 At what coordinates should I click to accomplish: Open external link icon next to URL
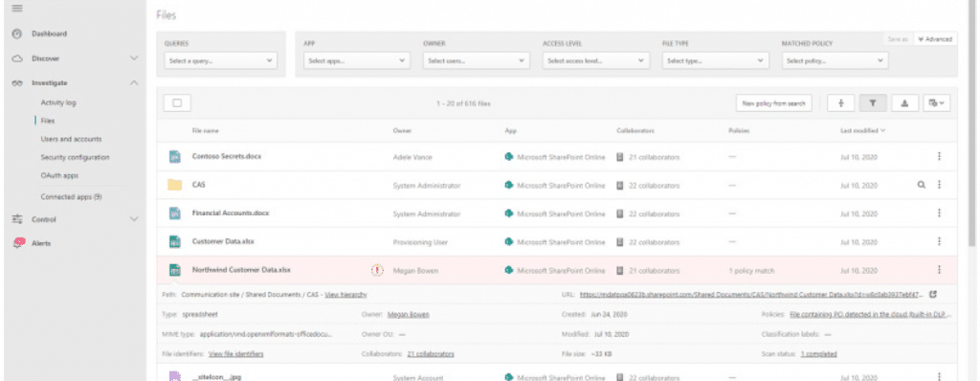[933, 294]
